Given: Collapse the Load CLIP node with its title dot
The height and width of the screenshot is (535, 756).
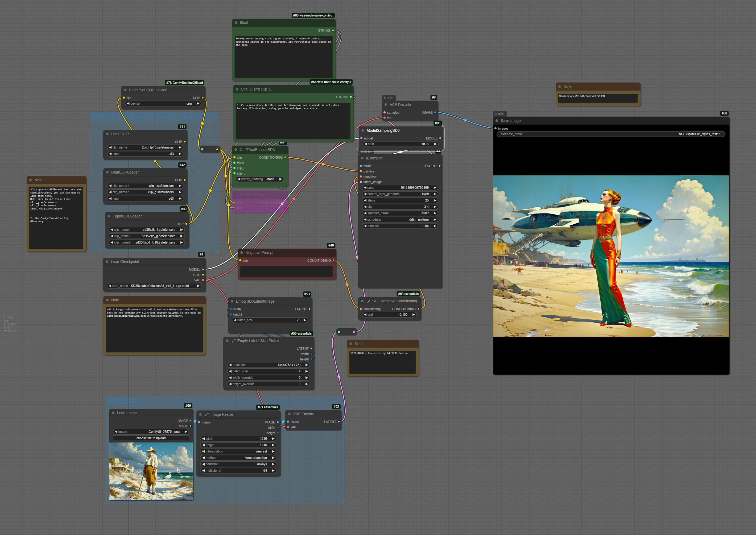Looking at the screenshot, I should coord(107,134).
